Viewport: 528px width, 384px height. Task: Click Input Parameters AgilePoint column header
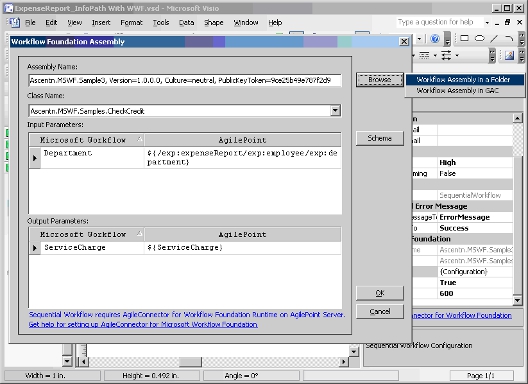tap(242, 139)
